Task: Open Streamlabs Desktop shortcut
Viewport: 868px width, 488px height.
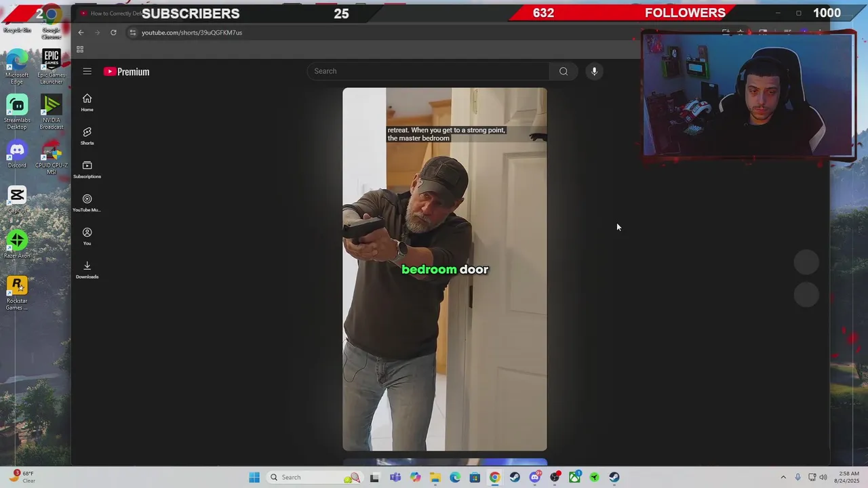Action: pyautogui.click(x=17, y=113)
